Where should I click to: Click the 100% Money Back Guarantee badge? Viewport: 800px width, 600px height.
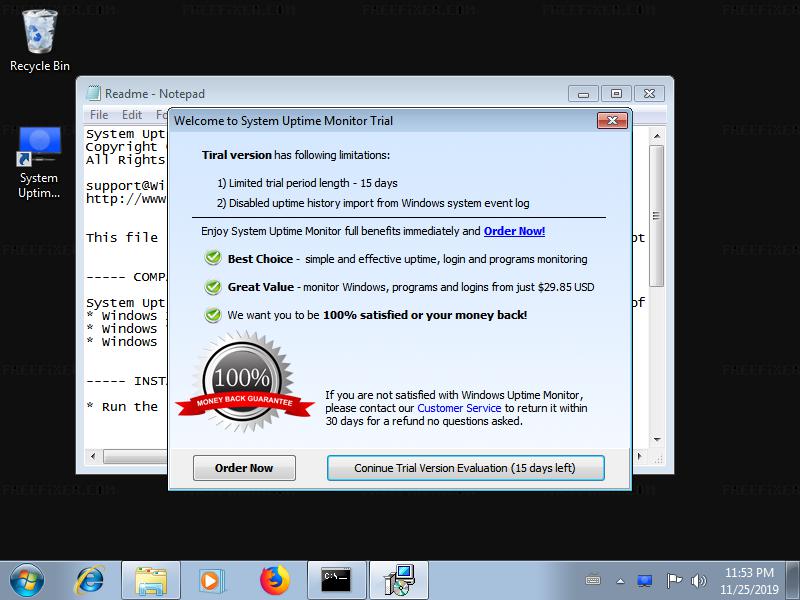[x=244, y=382]
